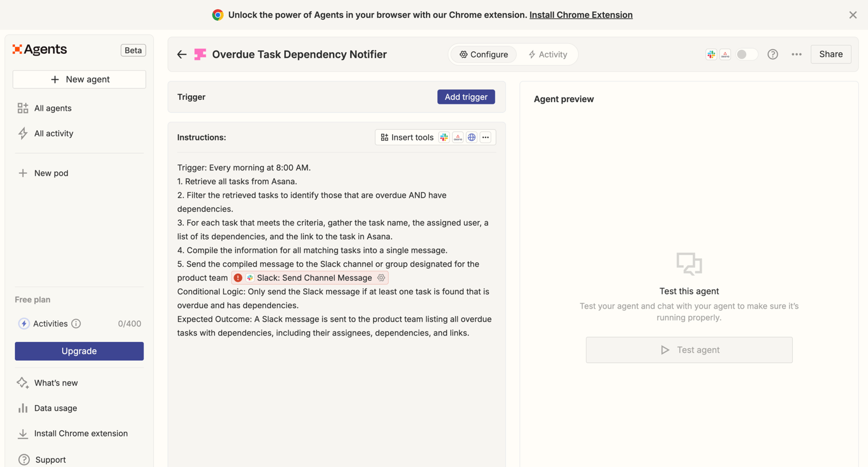This screenshot has width=868, height=467.
Task: Click the Activities lightning badge icon
Action: pyautogui.click(x=24, y=324)
